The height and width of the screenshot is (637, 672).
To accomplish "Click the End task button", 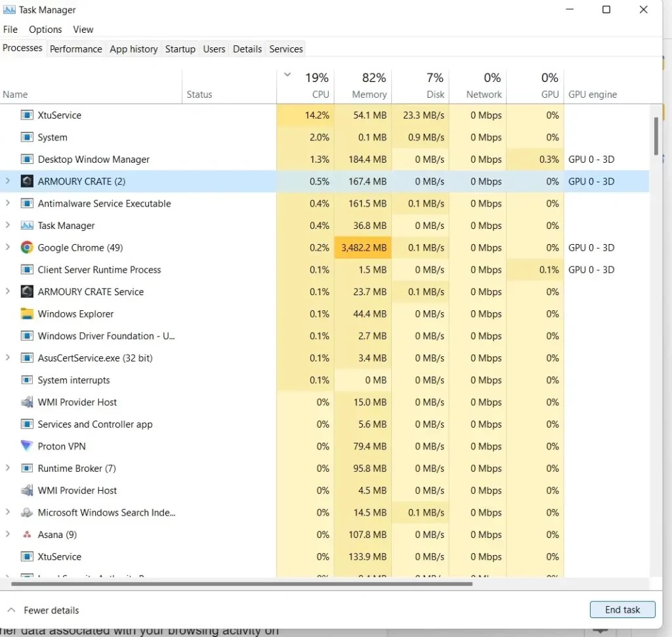I will coord(622,609).
